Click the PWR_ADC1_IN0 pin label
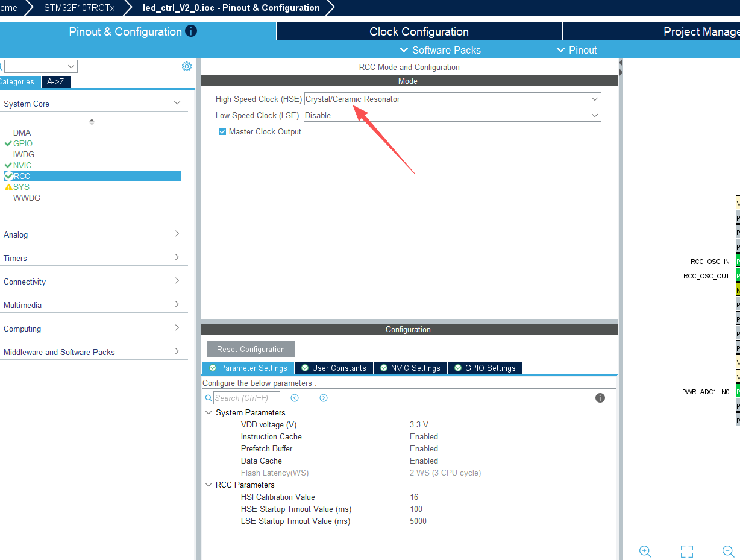The image size is (740, 560). (x=706, y=392)
